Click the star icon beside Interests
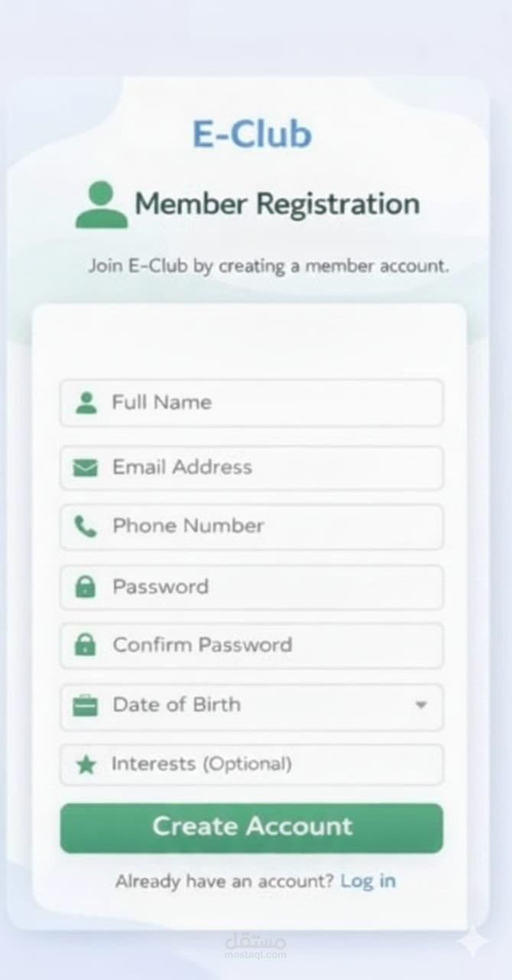The height and width of the screenshot is (980, 512). 86,764
